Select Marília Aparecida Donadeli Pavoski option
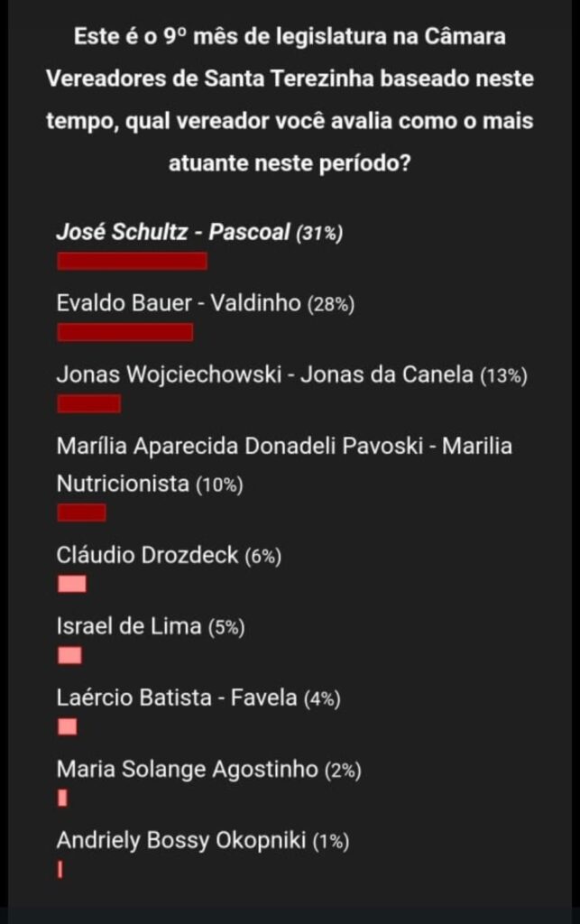Image resolution: width=580 pixels, height=924 pixels. pyautogui.click(x=283, y=446)
